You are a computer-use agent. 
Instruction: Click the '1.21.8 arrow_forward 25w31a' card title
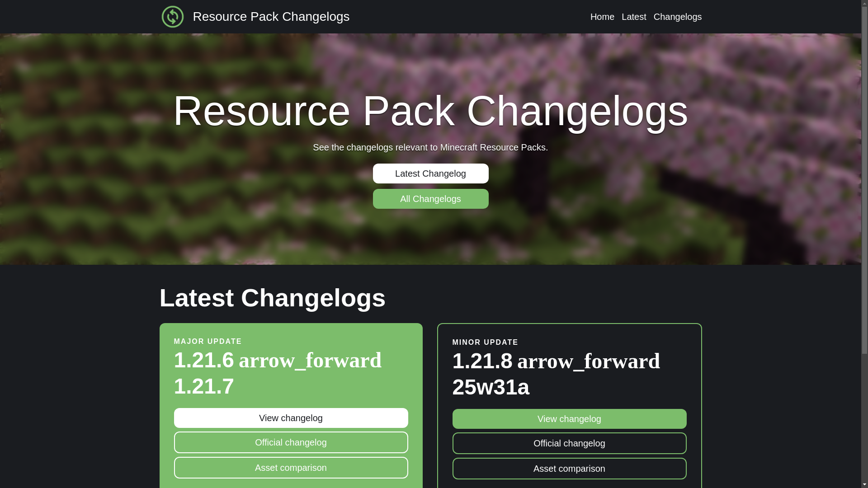pos(556,374)
